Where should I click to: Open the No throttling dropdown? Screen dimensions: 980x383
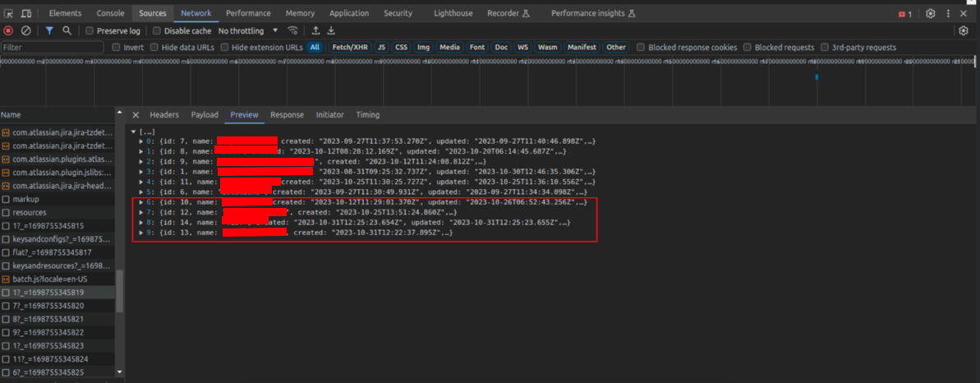click(248, 30)
